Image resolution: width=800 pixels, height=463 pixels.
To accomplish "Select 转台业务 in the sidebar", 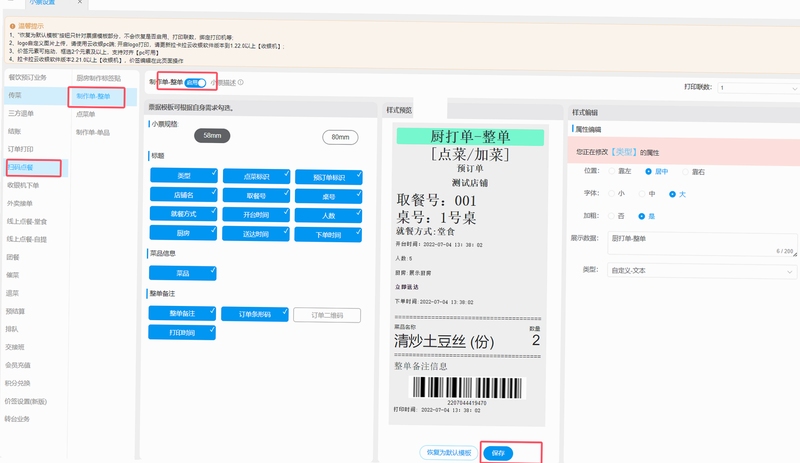I will pos(17,419).
